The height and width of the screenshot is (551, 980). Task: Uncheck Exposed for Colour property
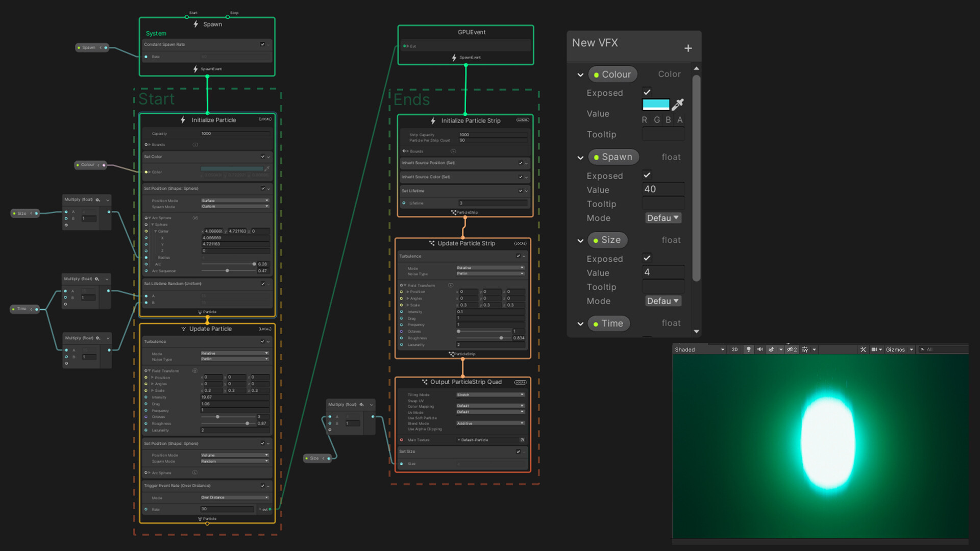pos(647,92)
